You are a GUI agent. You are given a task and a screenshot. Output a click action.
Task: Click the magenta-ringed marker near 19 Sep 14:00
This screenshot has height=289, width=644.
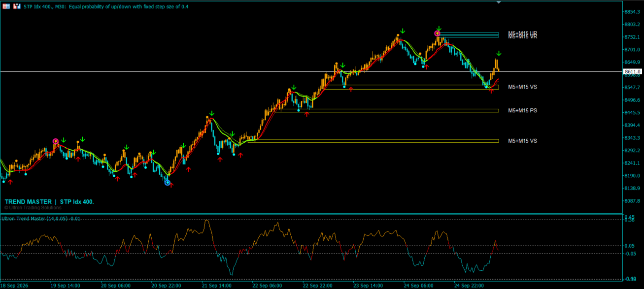(x=56, y=141)
